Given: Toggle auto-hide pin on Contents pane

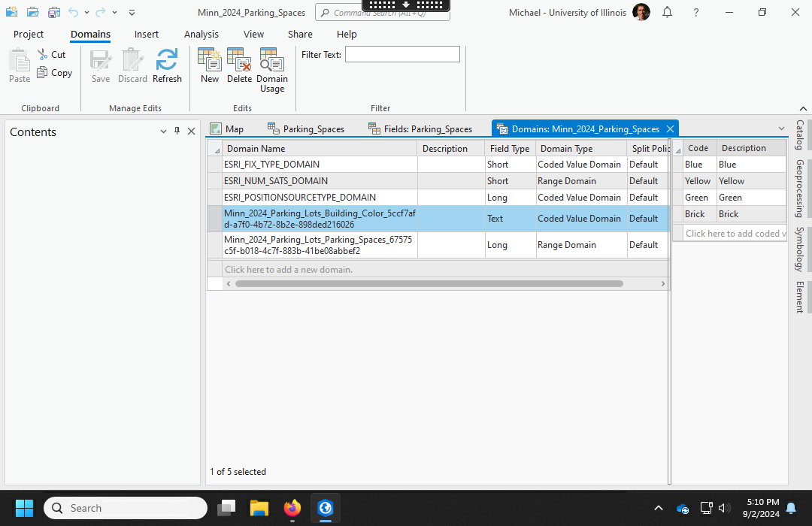Looking at the screenshot, I should (177, 131).
